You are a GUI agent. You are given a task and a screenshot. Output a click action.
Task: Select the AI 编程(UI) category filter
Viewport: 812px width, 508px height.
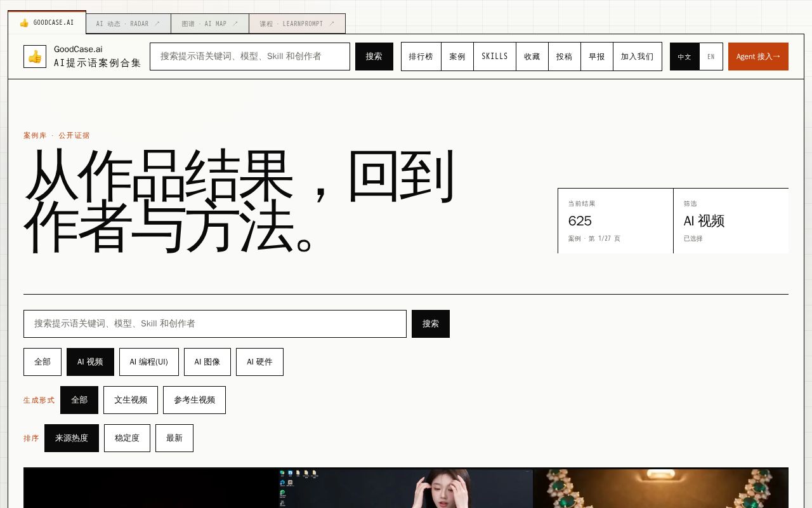(x=149, y=362)
